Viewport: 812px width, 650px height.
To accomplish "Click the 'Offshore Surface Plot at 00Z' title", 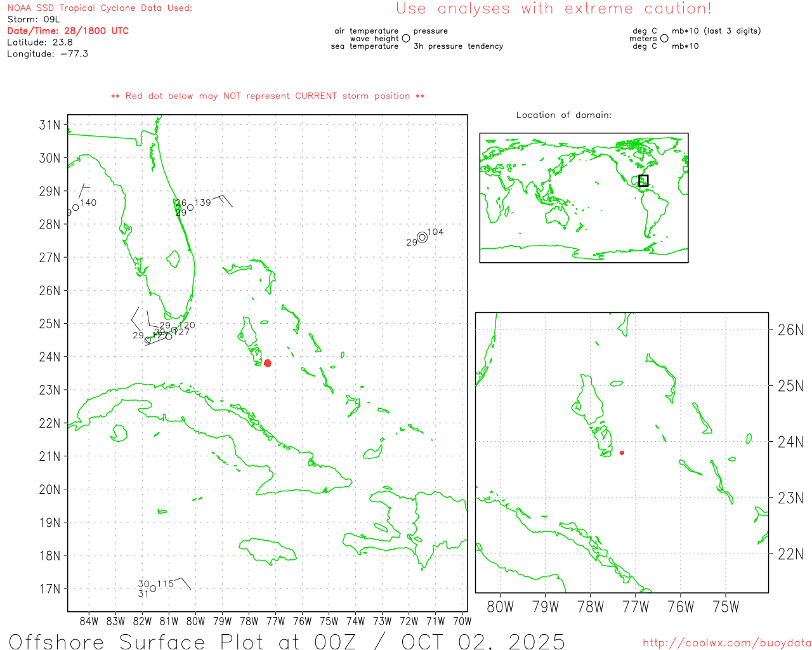I will click(287, 641).
